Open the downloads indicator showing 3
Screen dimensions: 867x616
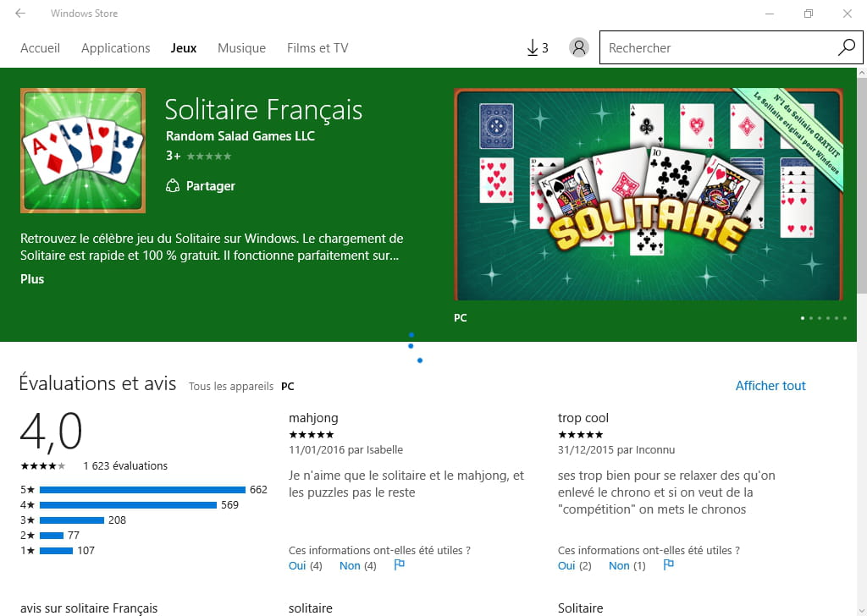[537, 48]
